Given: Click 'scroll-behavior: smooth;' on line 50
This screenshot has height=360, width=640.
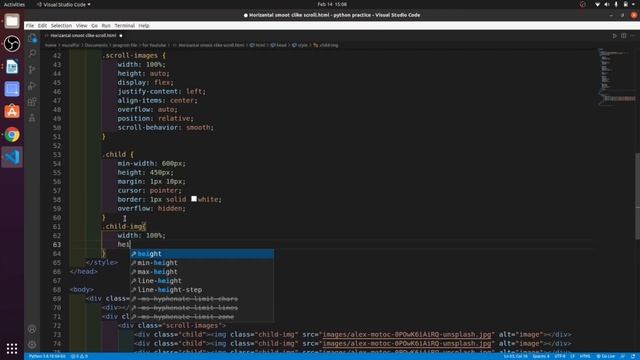Looking at the screenshot, I should 165,127.
